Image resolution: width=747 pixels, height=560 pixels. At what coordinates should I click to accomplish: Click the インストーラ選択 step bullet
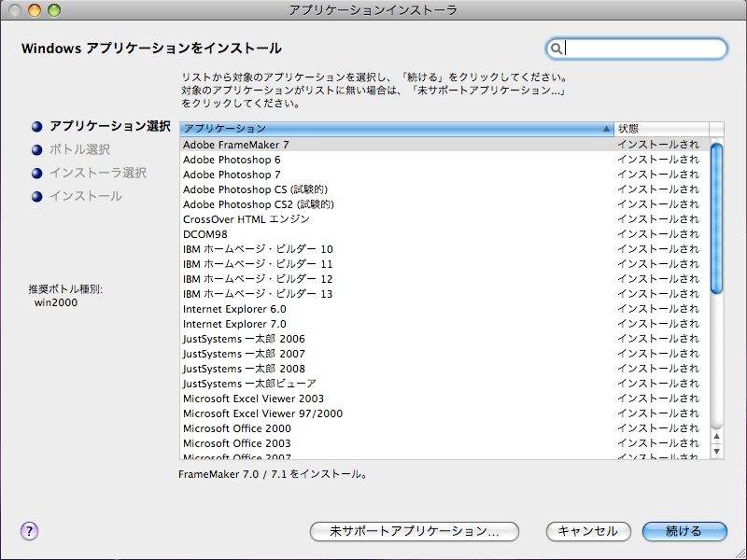point(37,173)
